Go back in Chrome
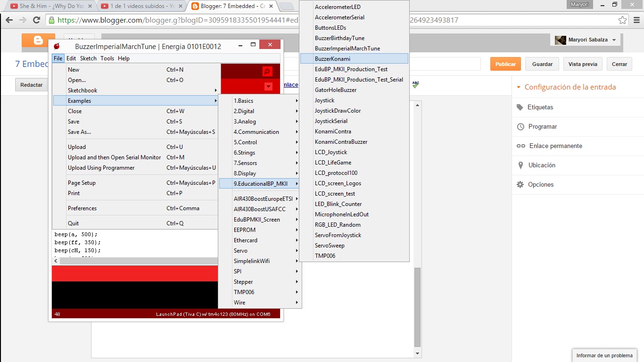The image size is (644, 362). click(9, 20)
